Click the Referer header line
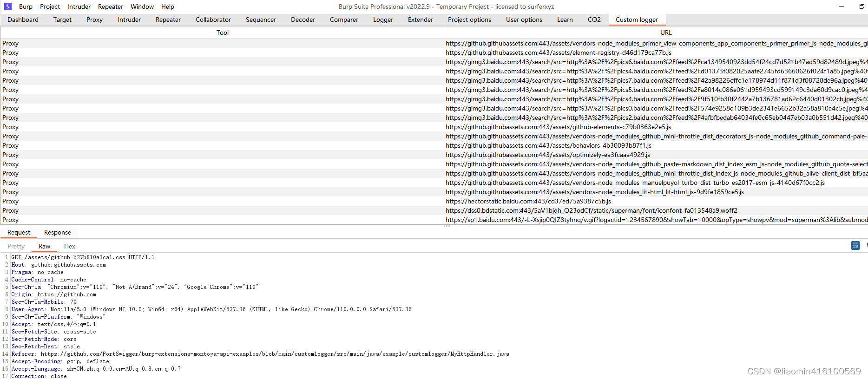Screen dimensions: 868x379 tap(260, 354)
